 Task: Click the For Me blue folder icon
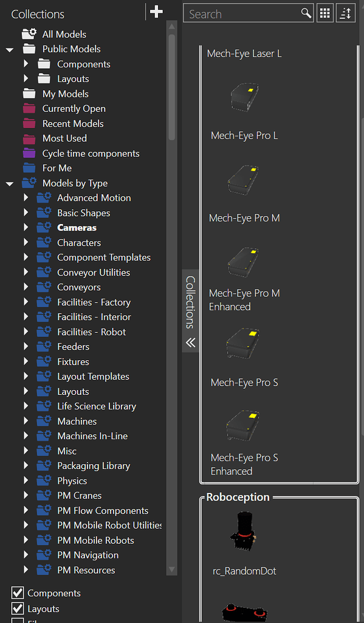click(x=29, y=168)
